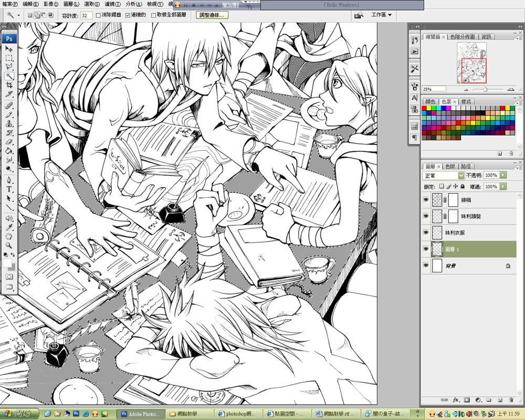Select the Hand tool
This screenshot has height=420, width=525.
9,236
